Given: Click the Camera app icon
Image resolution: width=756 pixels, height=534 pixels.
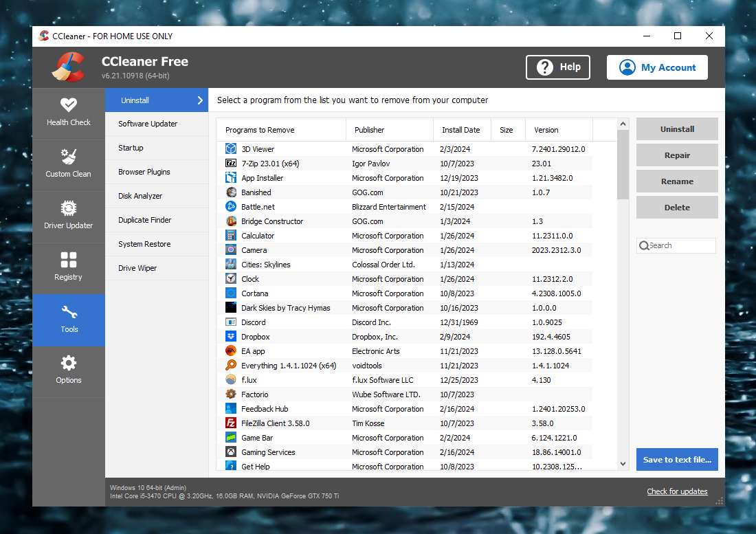Looking at the screenshot, I should pyautogui.click(x=231, y=250).
